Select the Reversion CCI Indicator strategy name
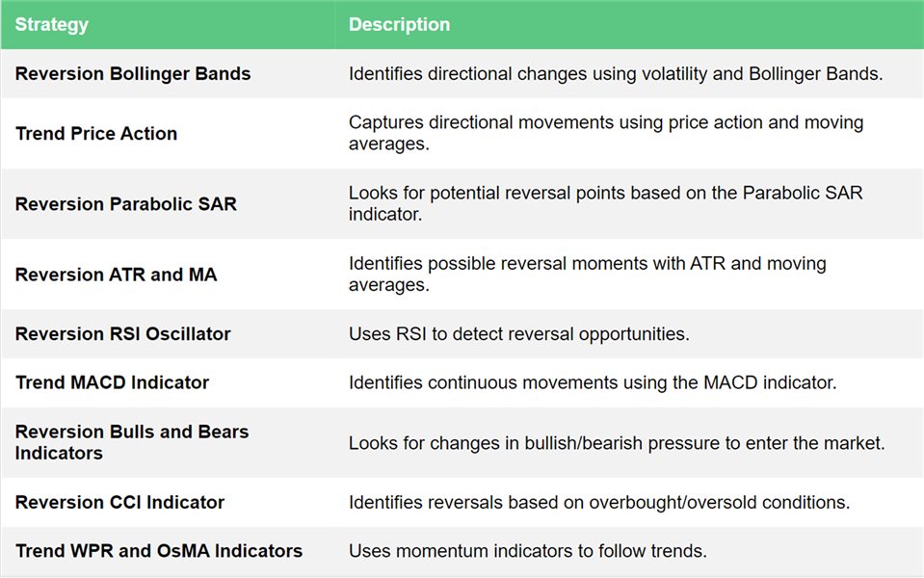 coord(119,502)
